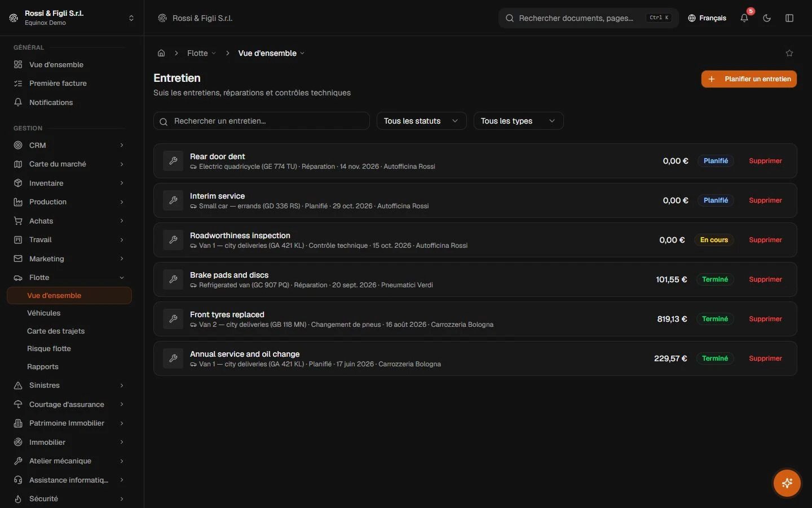Click En cours status badge
Screen dimensions: 812x508
(714, 240)
